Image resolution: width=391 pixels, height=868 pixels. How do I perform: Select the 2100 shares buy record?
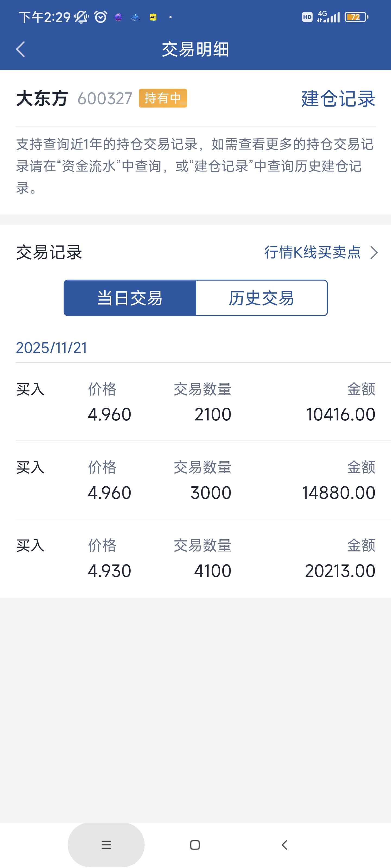tap(196, 402)
